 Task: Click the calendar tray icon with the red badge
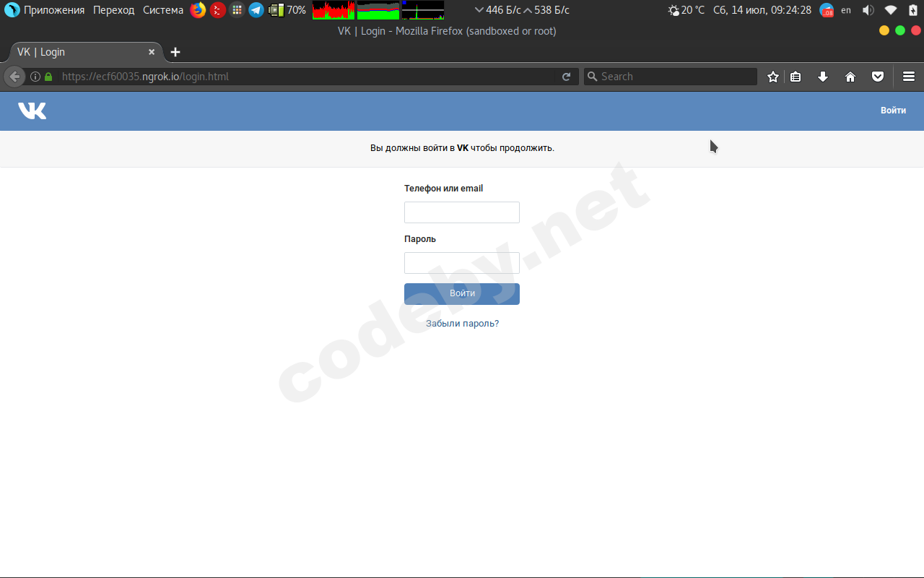point(827,10)
